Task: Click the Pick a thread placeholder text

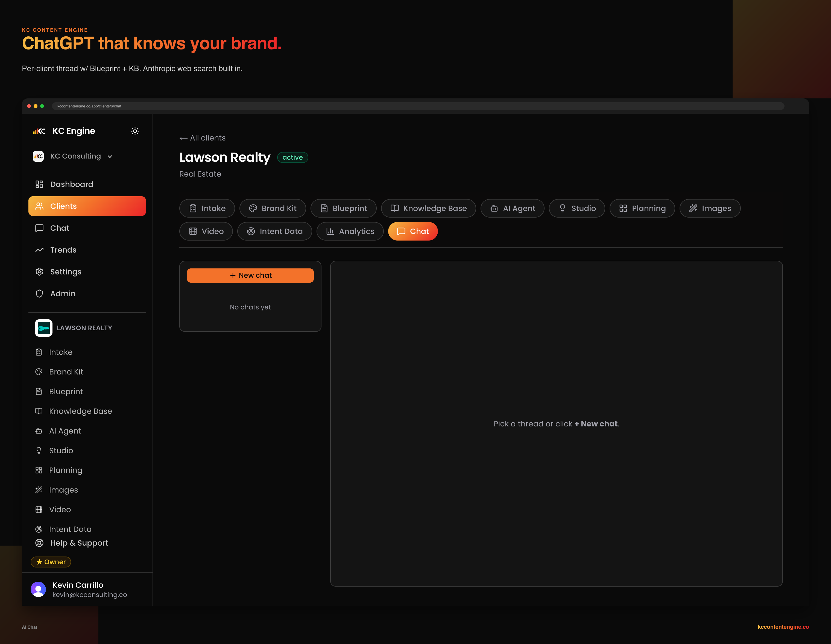Action: [556, 424]
